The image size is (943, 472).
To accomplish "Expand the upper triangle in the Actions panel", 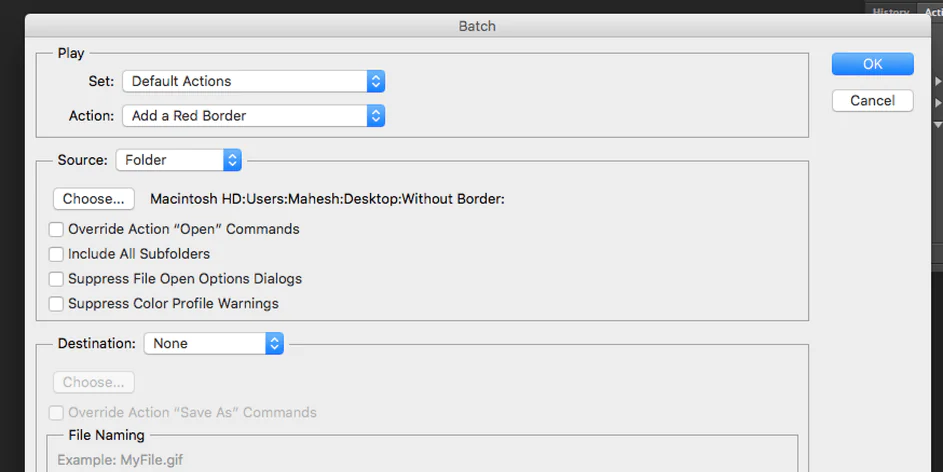I will [x=938, y=81].
